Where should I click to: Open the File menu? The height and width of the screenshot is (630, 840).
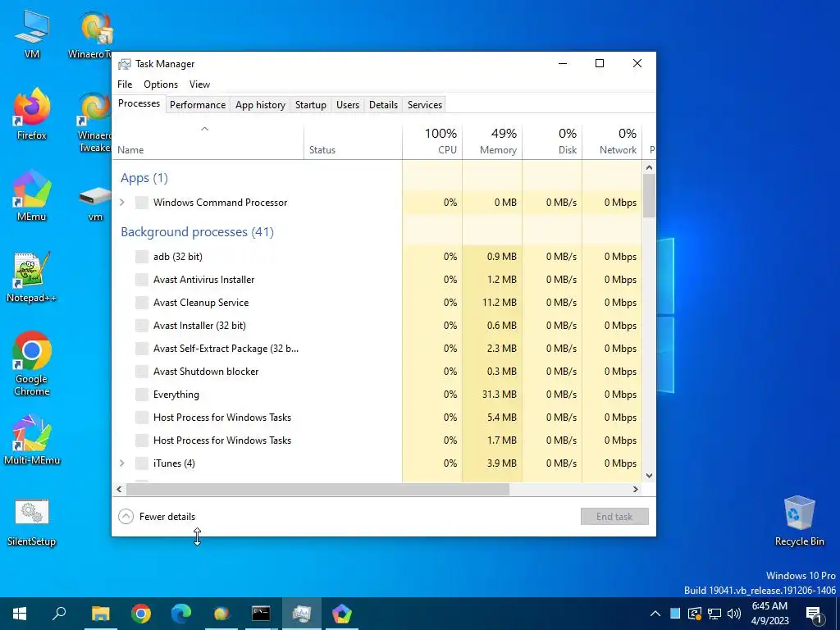pos(125,84)
